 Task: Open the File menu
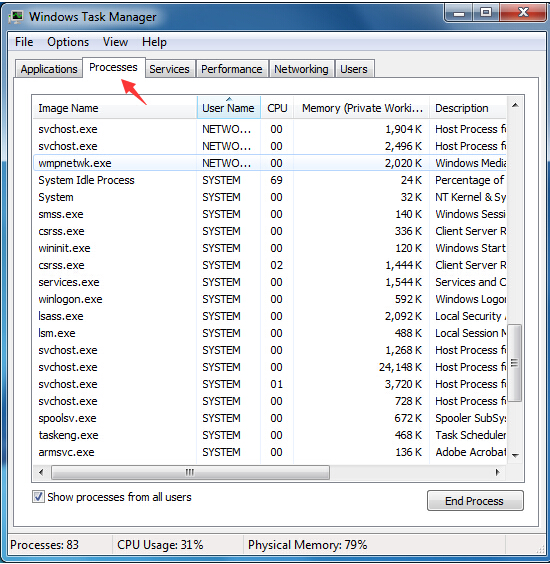tap(24, 42)
